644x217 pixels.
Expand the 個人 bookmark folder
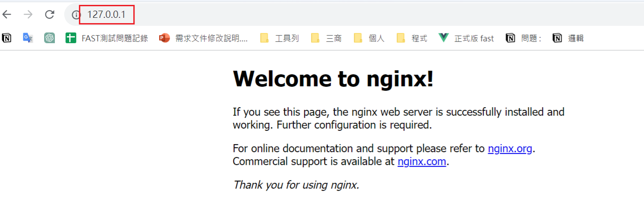[x=369, y=38]
